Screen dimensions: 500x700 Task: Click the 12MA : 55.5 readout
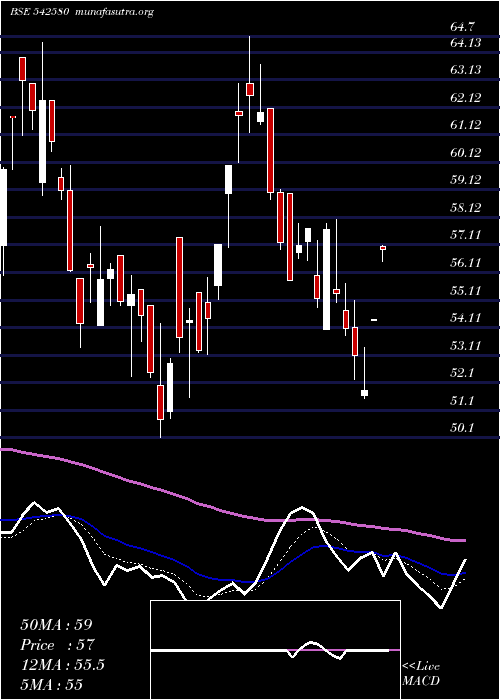tap(63, 665)
